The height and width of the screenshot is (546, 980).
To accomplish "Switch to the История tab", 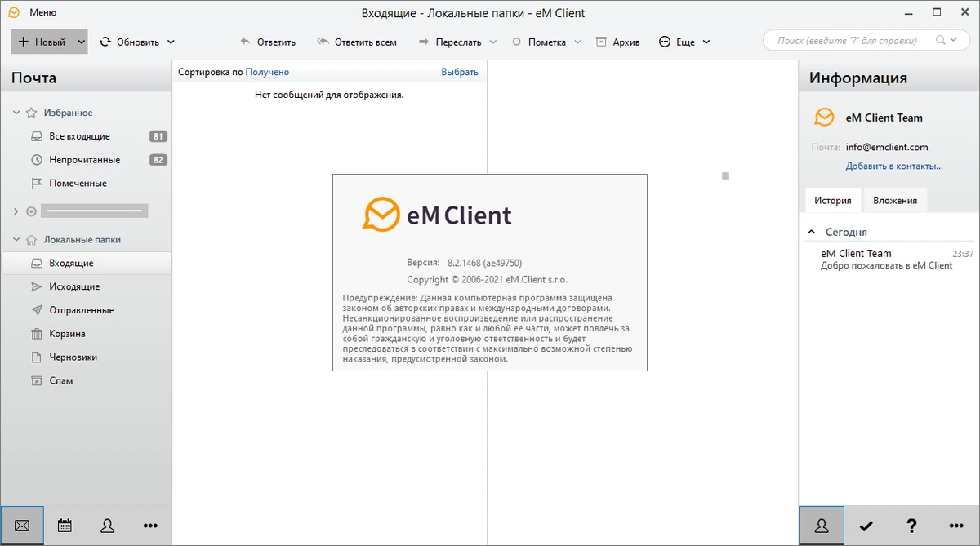I will click(833, 200).
